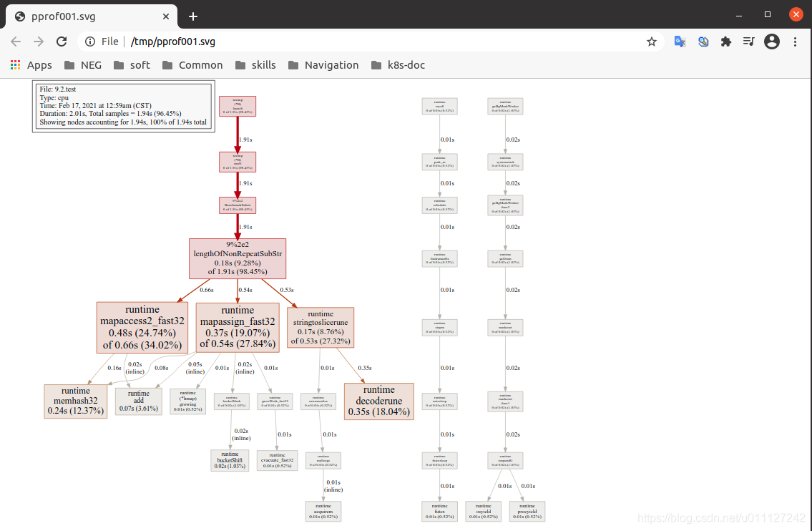The height and width of the screenshot is (531, 812).
Task: Click the runtime mcall node
Action: click(x=440, y=106)
